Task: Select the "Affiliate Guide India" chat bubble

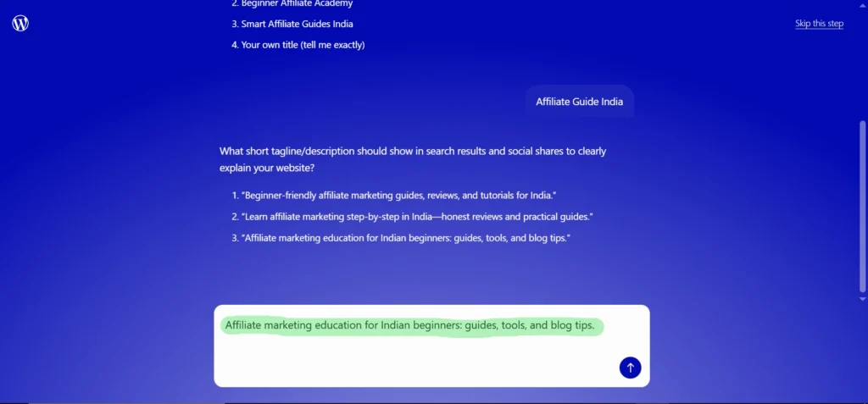Action: 579,102
